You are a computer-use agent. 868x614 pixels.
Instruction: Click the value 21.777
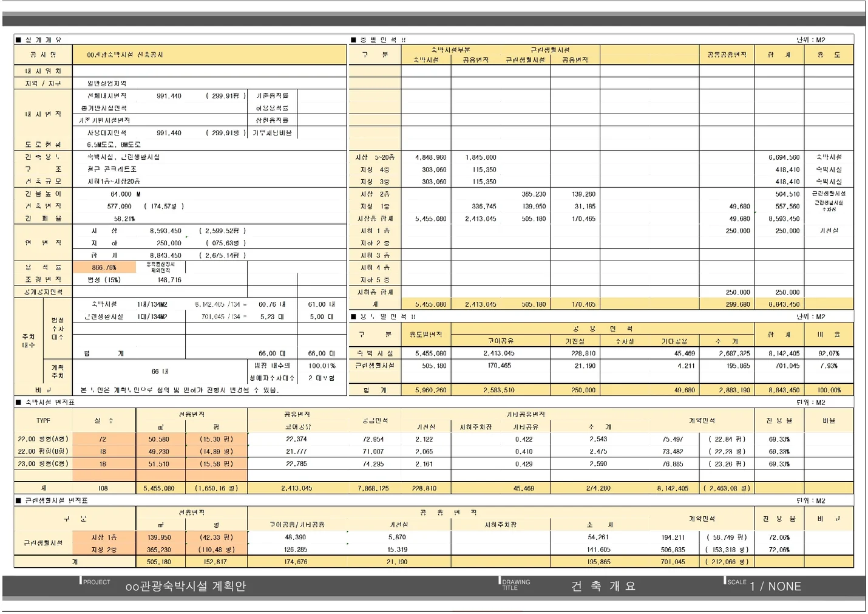(x=296, y=452)
